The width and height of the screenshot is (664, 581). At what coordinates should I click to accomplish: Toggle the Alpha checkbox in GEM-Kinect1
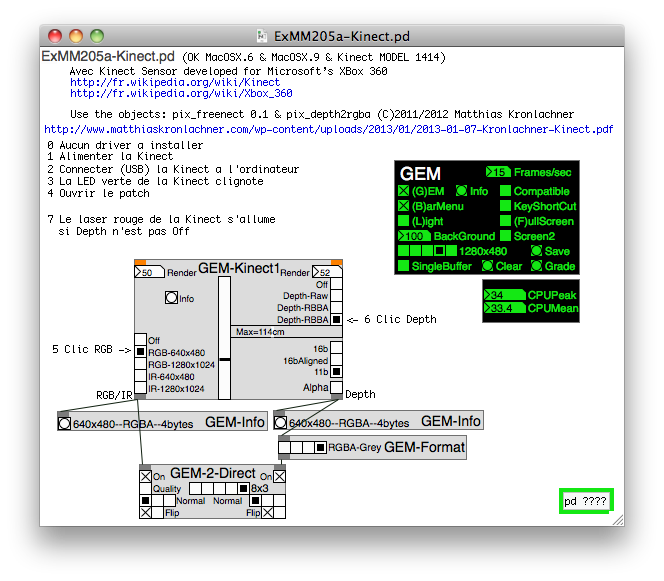tap(336, 387)
